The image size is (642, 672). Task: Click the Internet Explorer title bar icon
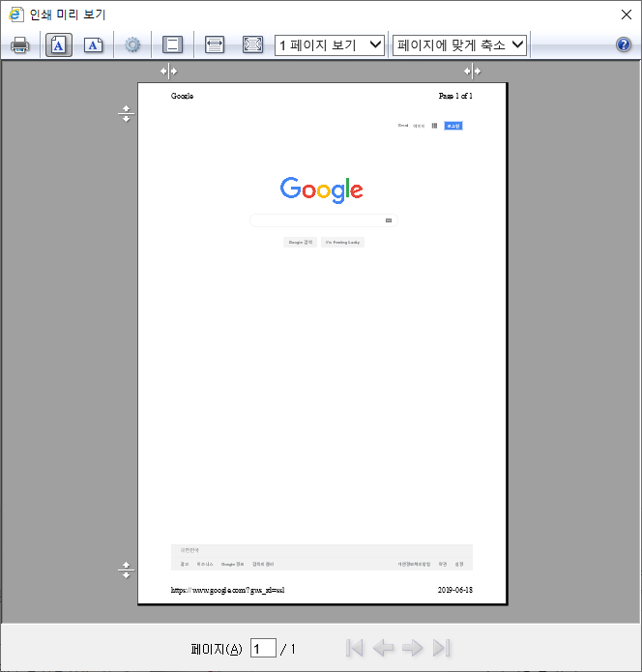click(16, 15)
